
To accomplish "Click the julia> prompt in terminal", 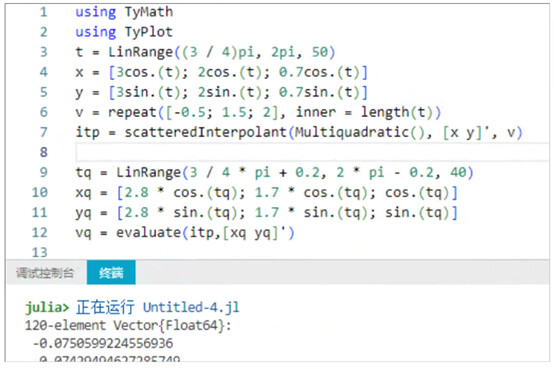I will (x=47, y=308).
